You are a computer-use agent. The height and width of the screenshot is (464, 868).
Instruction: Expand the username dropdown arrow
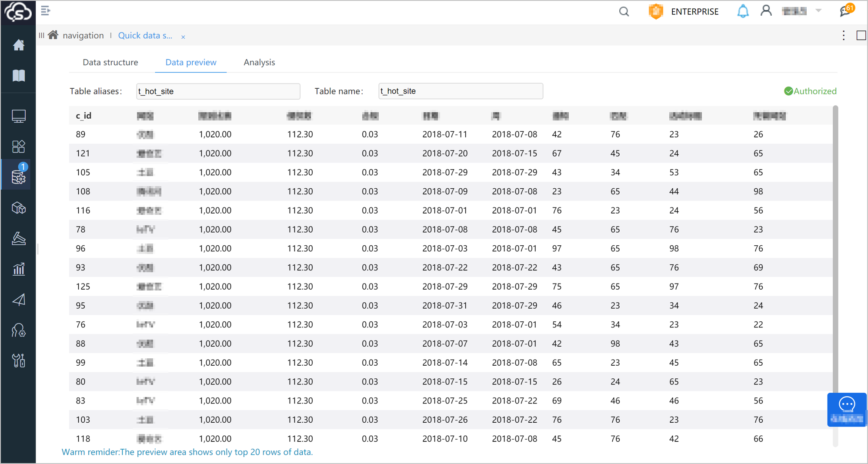tap(818, 11)
